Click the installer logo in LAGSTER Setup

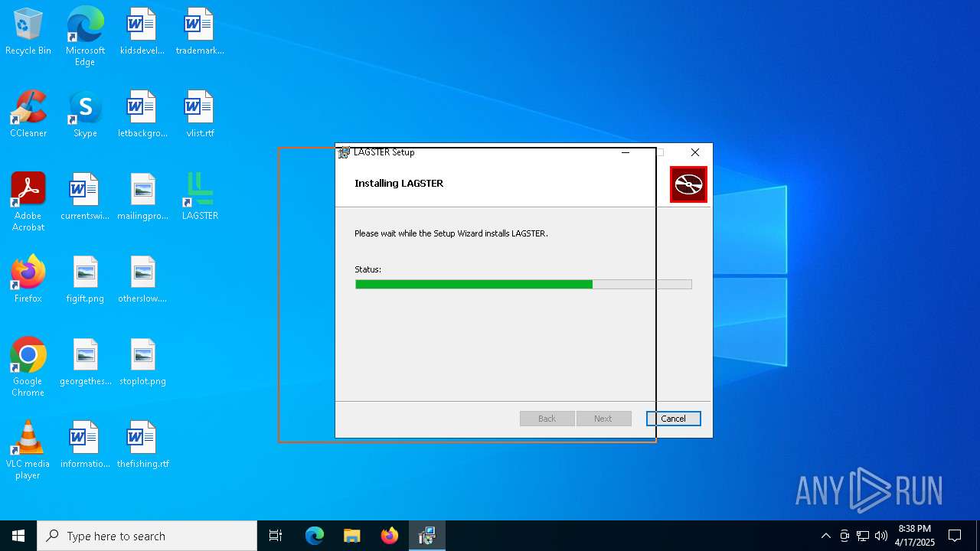688,184
